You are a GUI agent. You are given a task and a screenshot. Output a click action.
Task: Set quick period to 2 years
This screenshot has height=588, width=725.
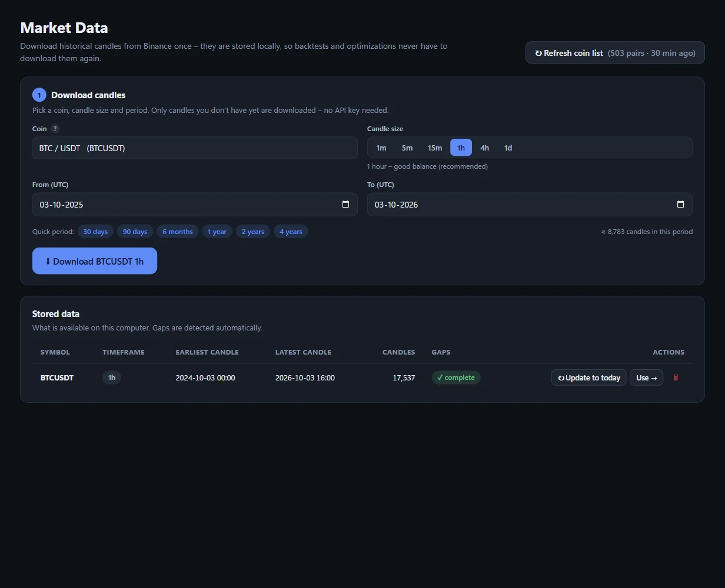coord(253,232)
